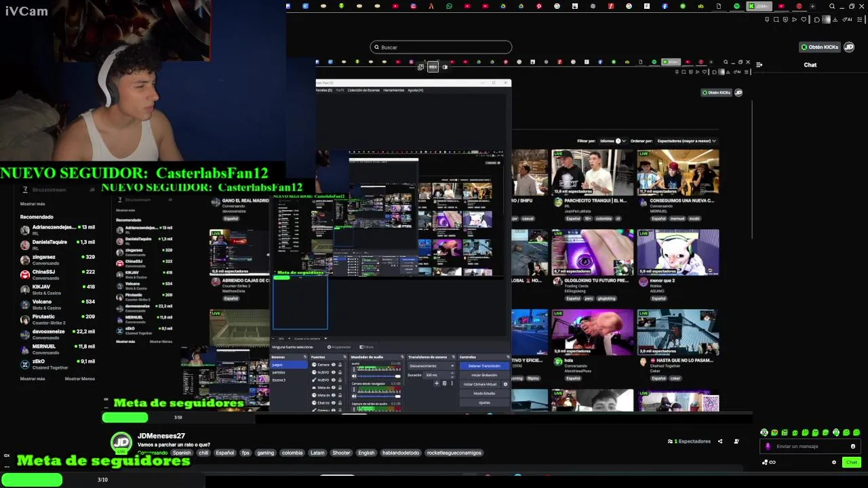Click the AI icon in the outer browser toolbar

pyautogui.click(x=848, y=20)
